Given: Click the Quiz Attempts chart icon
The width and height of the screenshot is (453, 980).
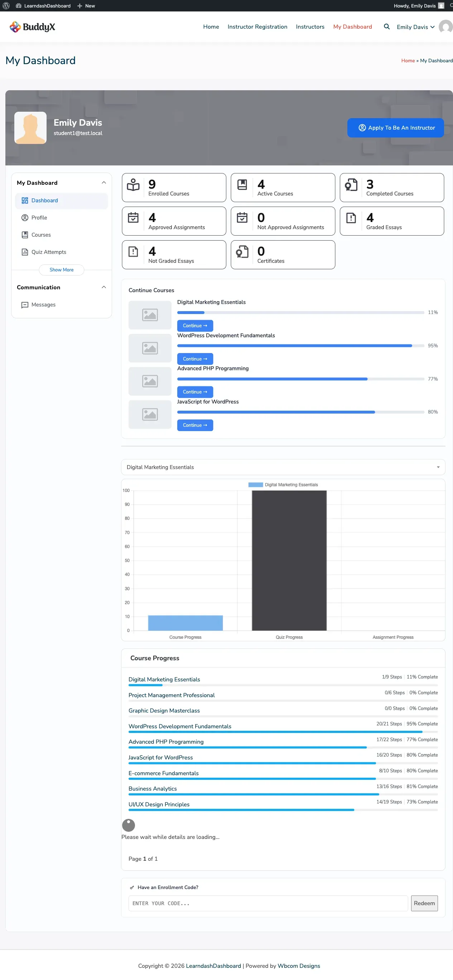Looking at the screenshot, I should [25, 252].
